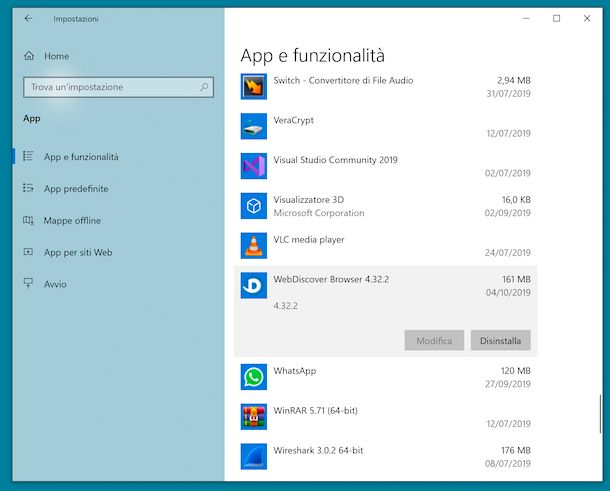
Task: Select Visual Studio Community 2019 entry
Action: 386,166
